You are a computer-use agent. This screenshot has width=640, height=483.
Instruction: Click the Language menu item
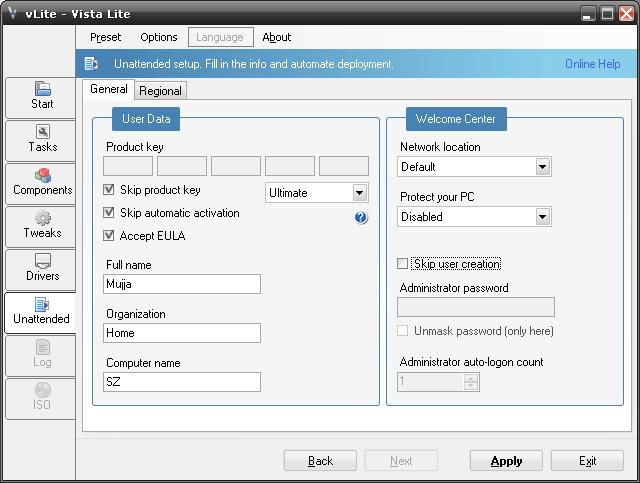(x=220, y=37)
